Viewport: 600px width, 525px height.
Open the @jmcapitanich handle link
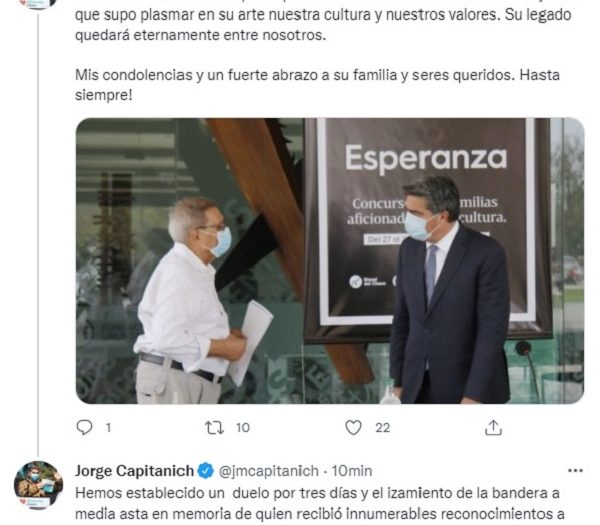(269, 471)
